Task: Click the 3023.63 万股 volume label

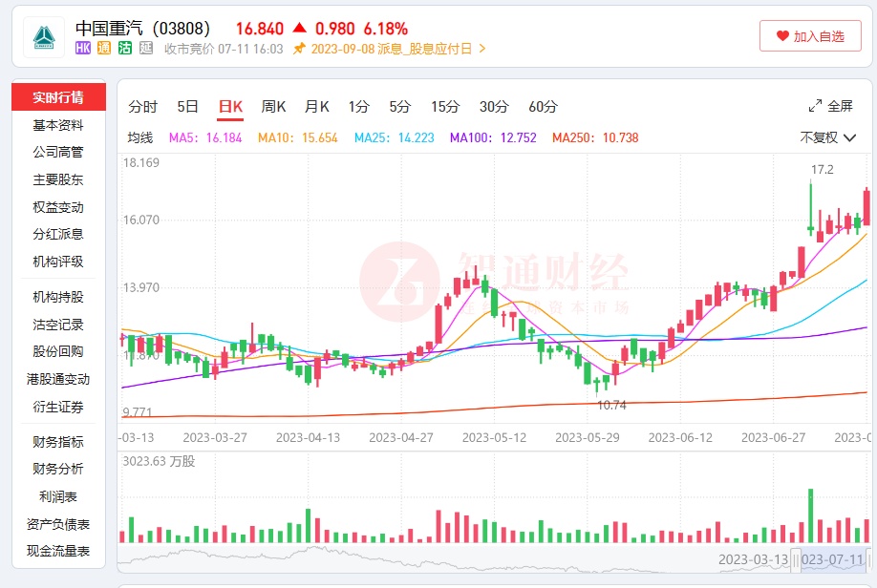Action: point(159,461)
